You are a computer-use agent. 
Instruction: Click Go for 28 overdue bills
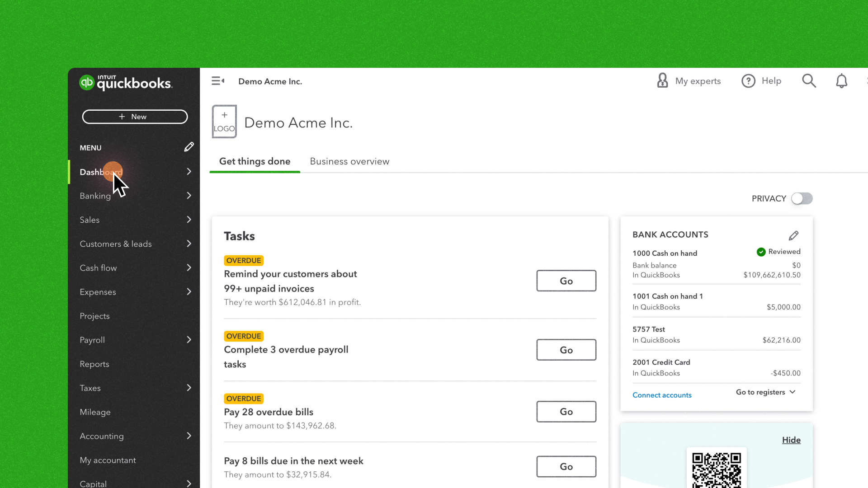click(x=566, y=412)
